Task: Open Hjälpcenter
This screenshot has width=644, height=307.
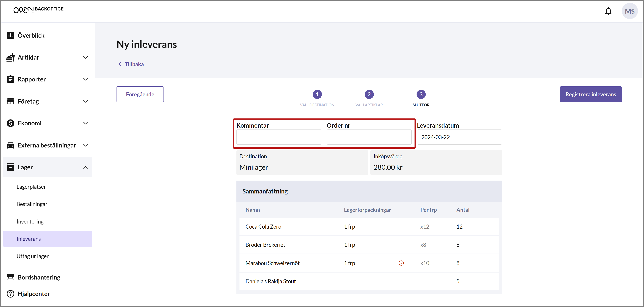Action: tap(34, 293)
